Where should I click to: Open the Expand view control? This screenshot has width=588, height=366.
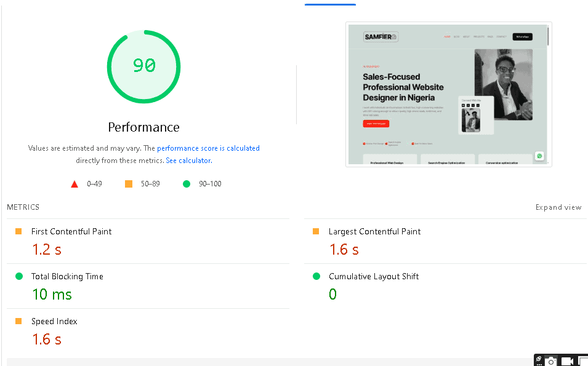[x=558, y=207]
